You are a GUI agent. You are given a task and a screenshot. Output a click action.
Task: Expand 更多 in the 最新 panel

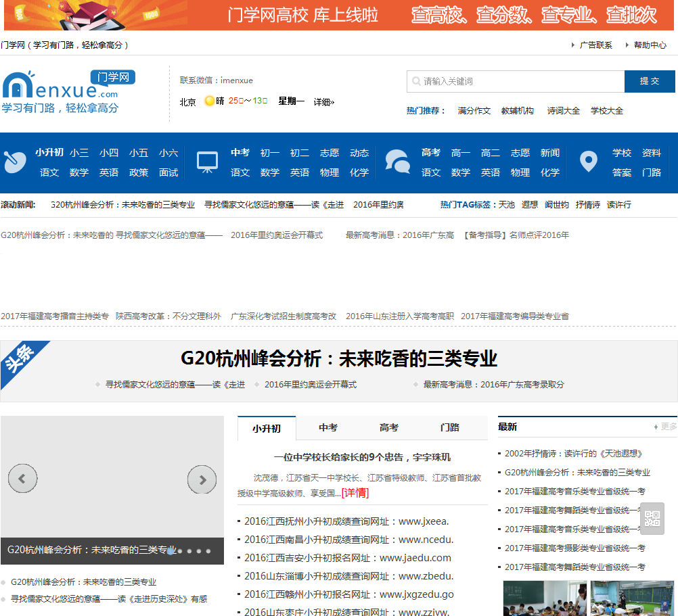point(665,427)
